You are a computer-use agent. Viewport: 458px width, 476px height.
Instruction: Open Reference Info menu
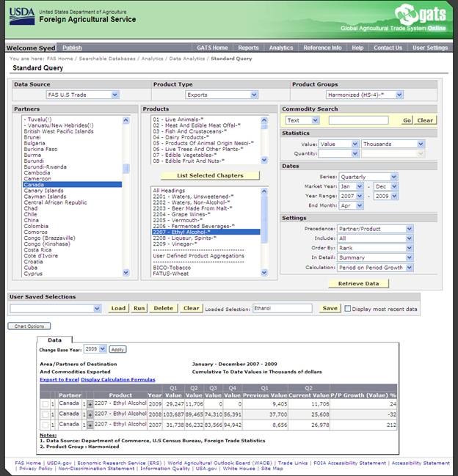pyautogui.click(x=322, y=48)
